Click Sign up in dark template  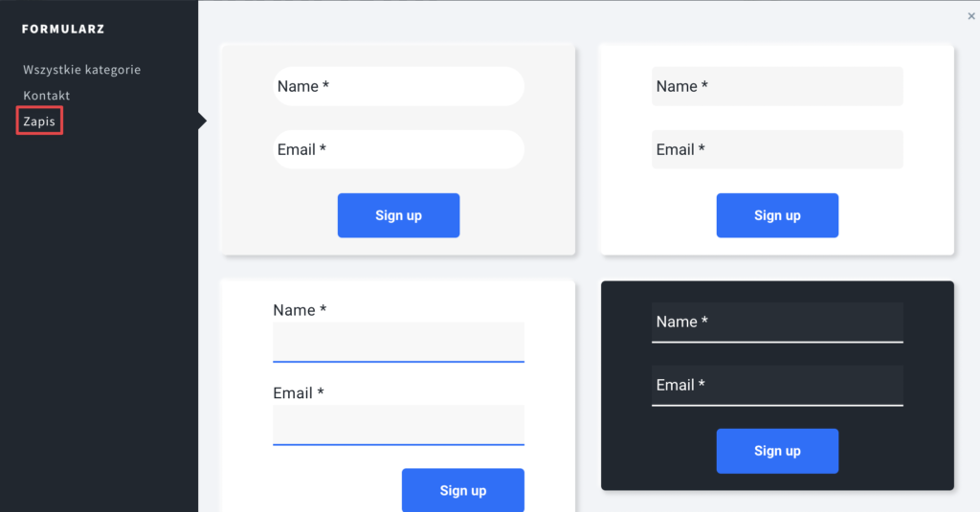(x=777, y=451)
